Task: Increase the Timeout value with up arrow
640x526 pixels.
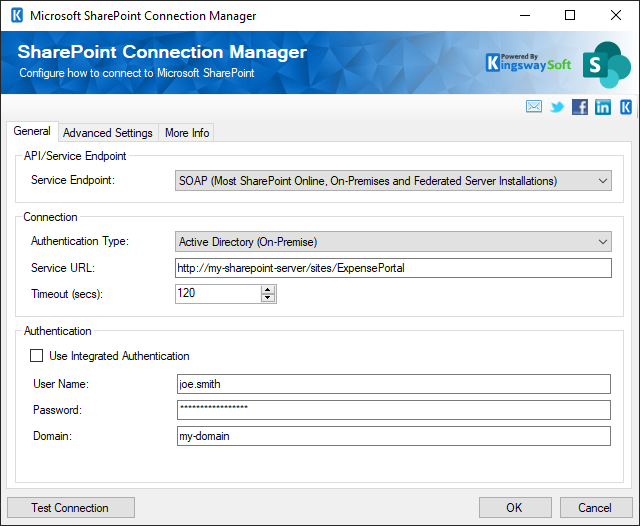Action: point(268,290)
